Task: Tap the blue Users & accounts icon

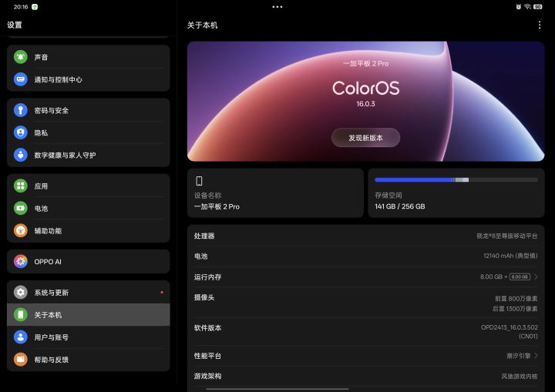Action: [21, 337]
